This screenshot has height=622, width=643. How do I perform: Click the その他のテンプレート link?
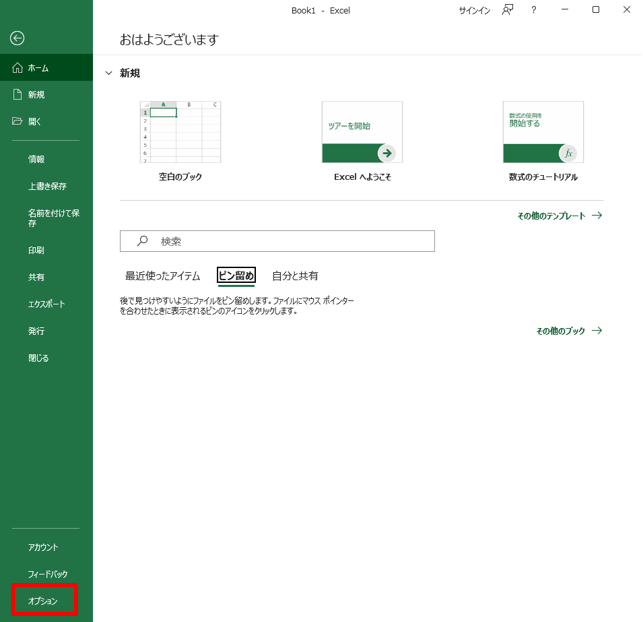click(560, 216)
